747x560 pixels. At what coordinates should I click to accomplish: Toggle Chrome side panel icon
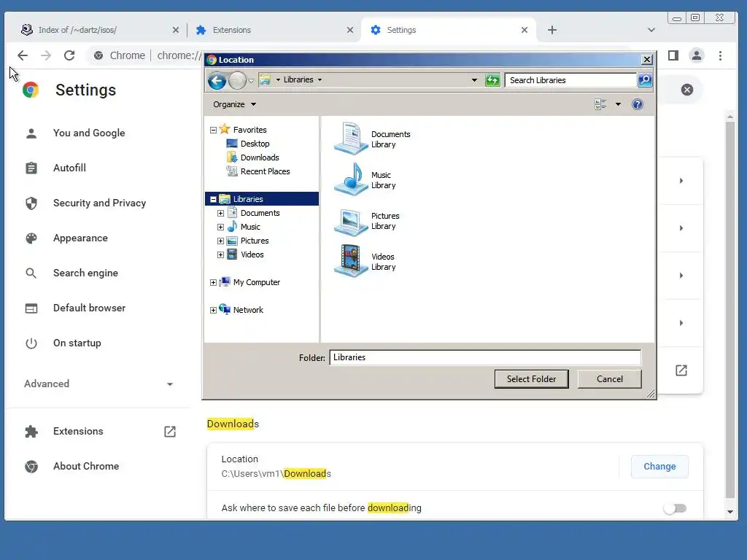[x=673, y=55]
